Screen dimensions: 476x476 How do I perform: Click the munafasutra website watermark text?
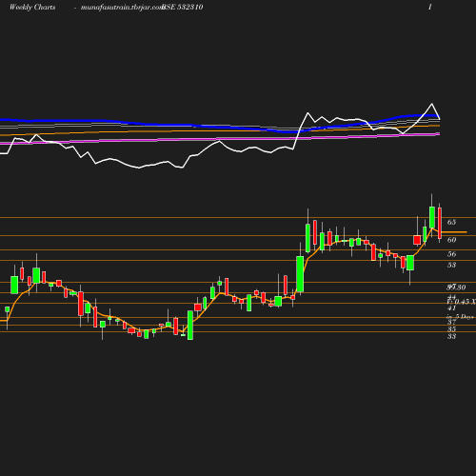(x=122, y=8)
